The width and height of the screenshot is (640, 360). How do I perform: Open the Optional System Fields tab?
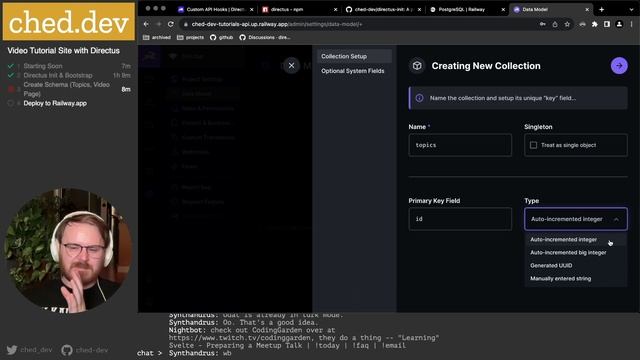354,71
